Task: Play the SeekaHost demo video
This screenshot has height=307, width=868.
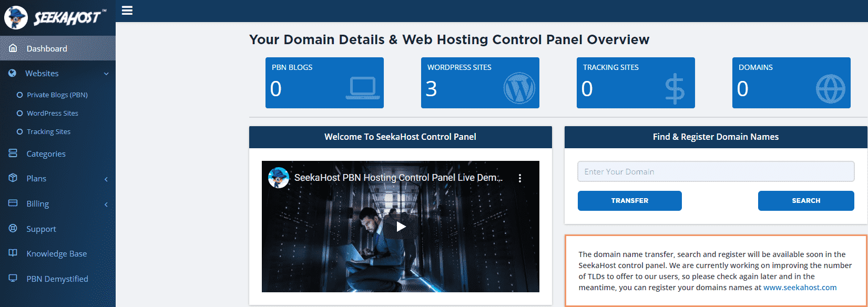Action: click(x=401, y=227)
